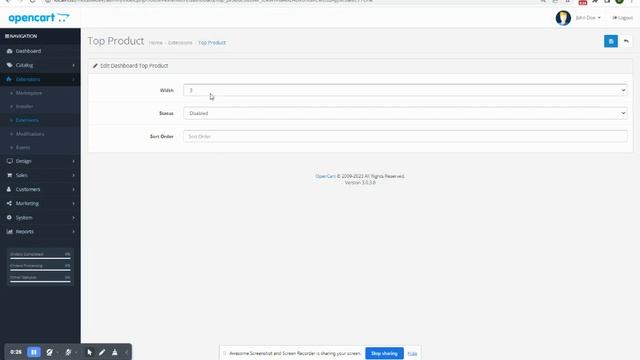Click the Extensions puzzle icon

click(9, 79)
